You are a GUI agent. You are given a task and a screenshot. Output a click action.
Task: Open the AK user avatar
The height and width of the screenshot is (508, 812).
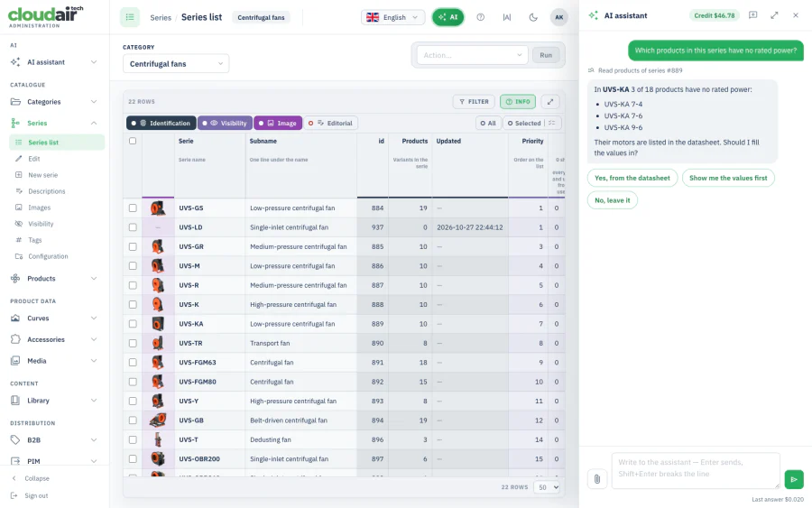(x=559, y=17)
